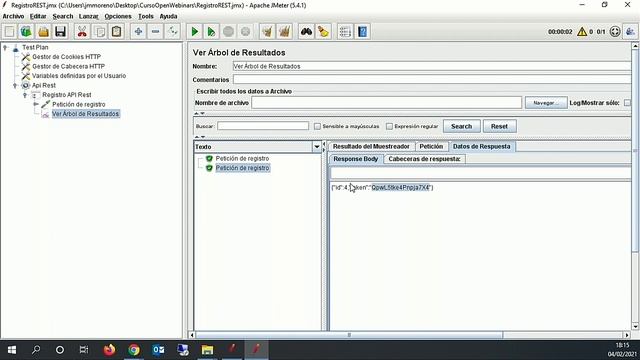Collapse the Registro API Rest node
The image size is (640, 360).
(x=25, y=95)
